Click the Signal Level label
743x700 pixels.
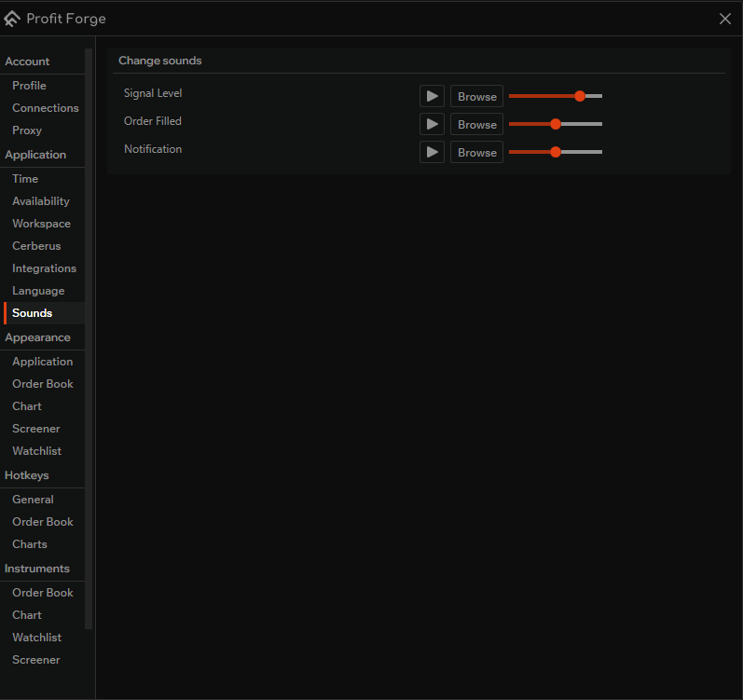pyautogui.click(x=153, y=93)
